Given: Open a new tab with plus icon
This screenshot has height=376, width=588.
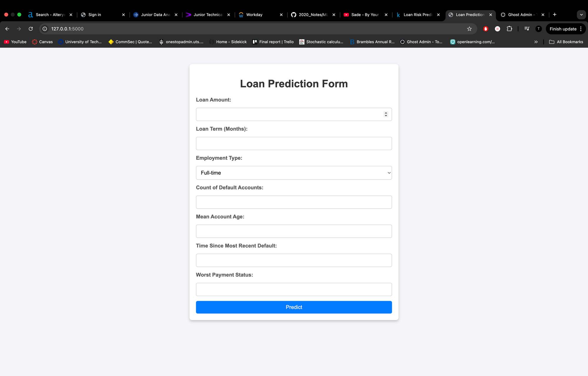Looking at the screenshot, I should 554,14.
